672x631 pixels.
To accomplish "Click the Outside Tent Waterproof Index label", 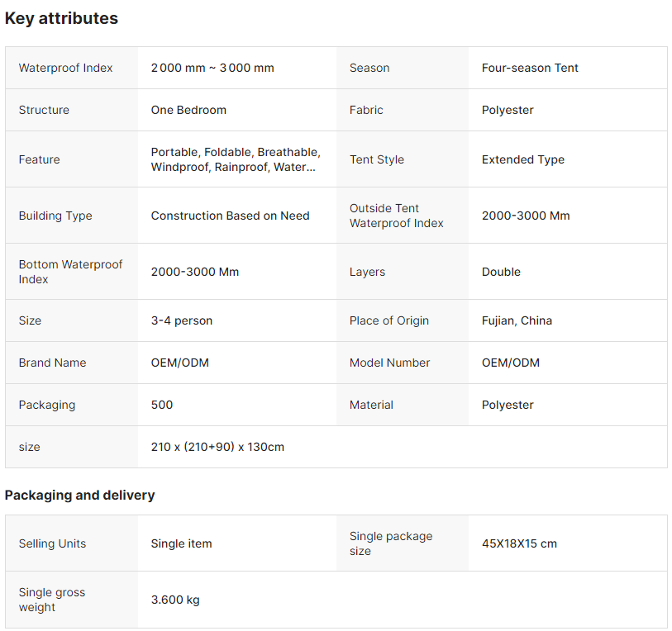I will [x=396, y=216].
